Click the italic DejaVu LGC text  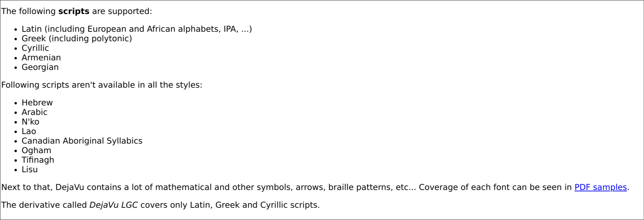(113, 205)
